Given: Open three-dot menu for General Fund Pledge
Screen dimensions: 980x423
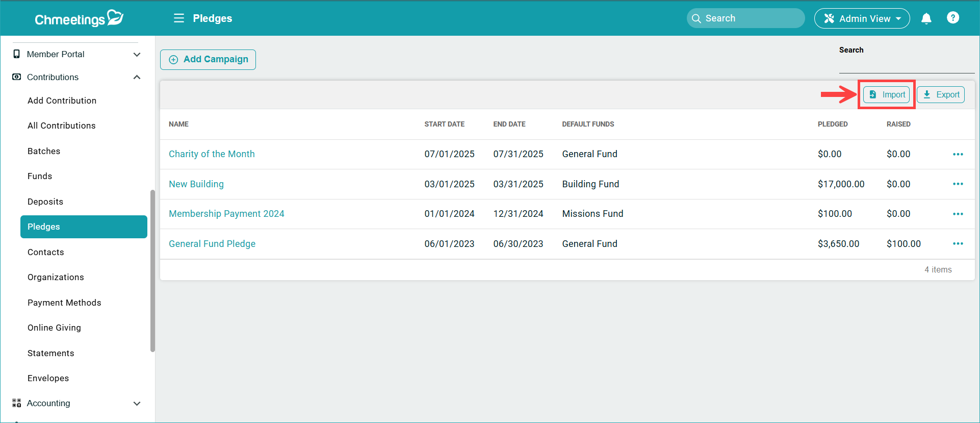Looking at the screenshot, I should coord(958,244).
